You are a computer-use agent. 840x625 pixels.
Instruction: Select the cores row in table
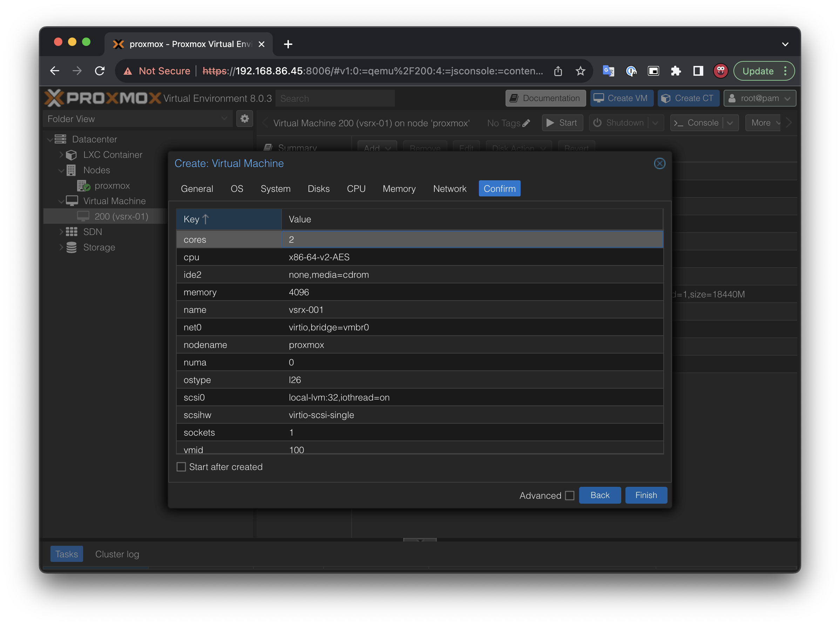coord(419,240)
